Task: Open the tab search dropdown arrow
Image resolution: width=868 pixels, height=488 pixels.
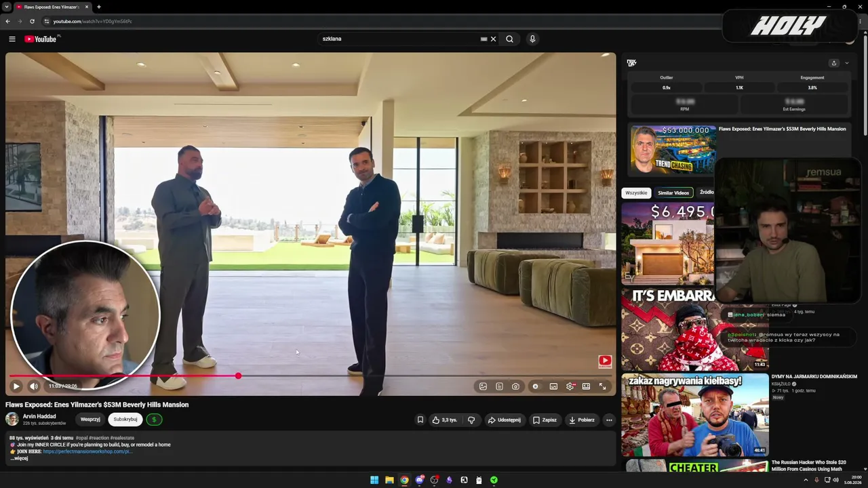Action: [x=6, y=7]
